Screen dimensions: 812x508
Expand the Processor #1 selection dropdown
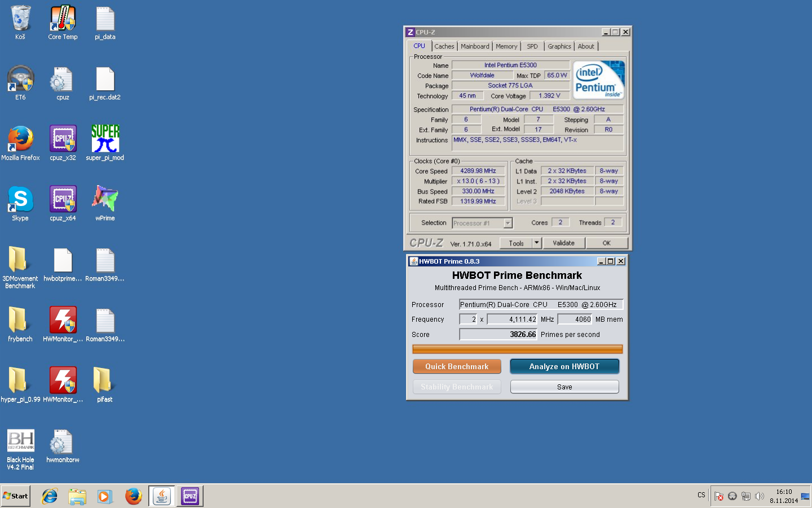[x=507, y=223]
